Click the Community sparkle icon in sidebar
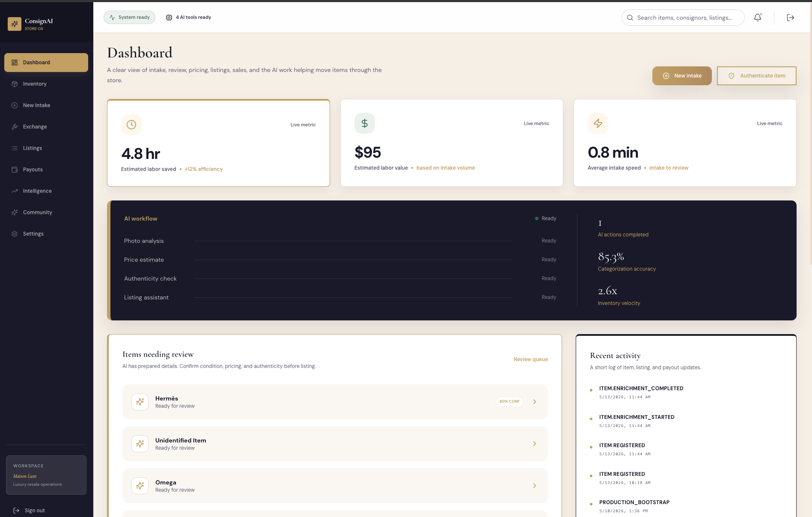 coord(15,212)
